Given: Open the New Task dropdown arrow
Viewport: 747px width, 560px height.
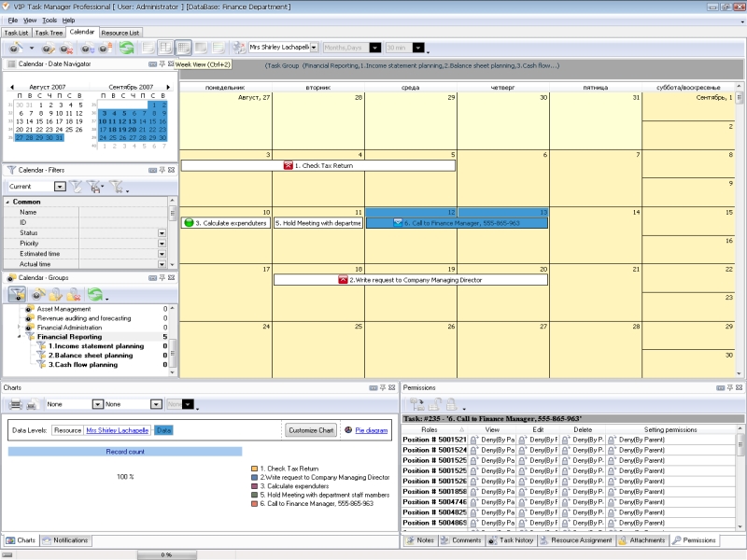Looking at the screenshot, I should coord(32,48).
